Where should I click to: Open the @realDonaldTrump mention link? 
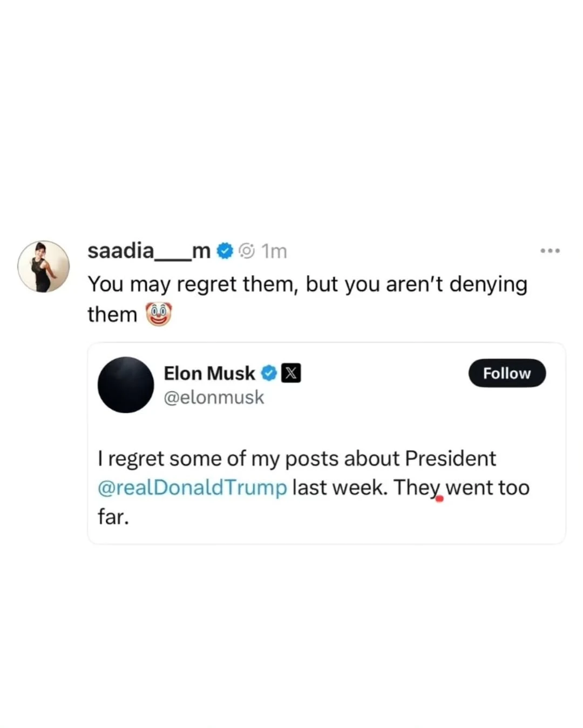click(x=192, y=487)
